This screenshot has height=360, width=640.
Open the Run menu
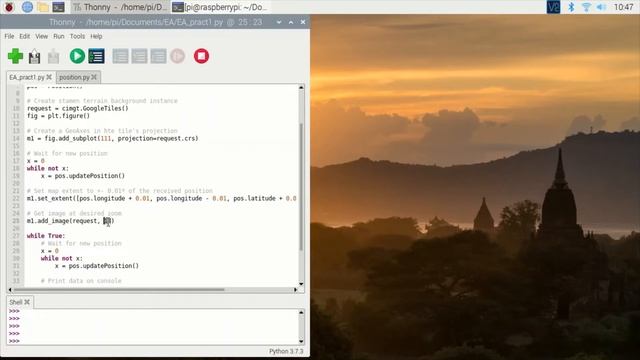59,36
